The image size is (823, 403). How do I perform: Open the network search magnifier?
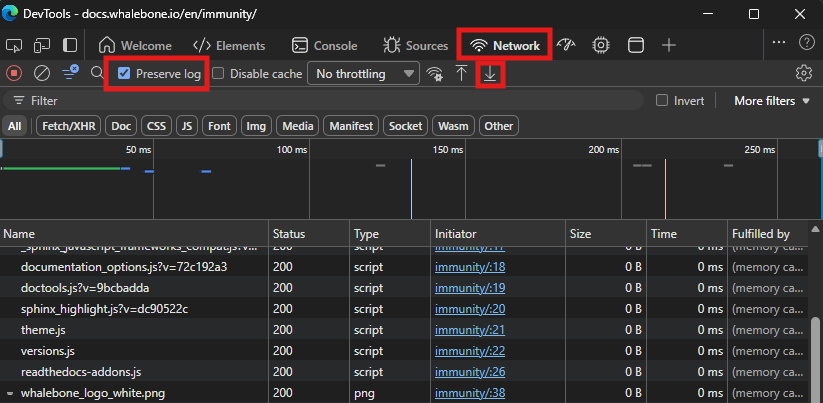[x=97, y=73]
